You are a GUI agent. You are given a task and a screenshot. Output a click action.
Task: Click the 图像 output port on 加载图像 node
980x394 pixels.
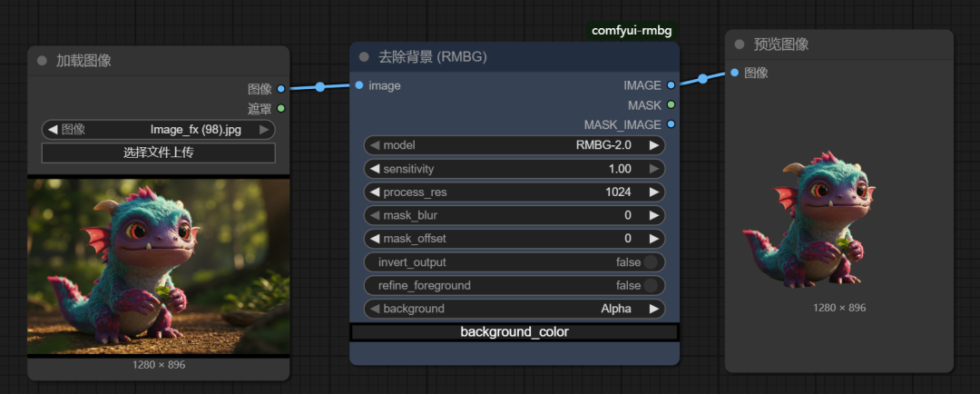[281, 89]
